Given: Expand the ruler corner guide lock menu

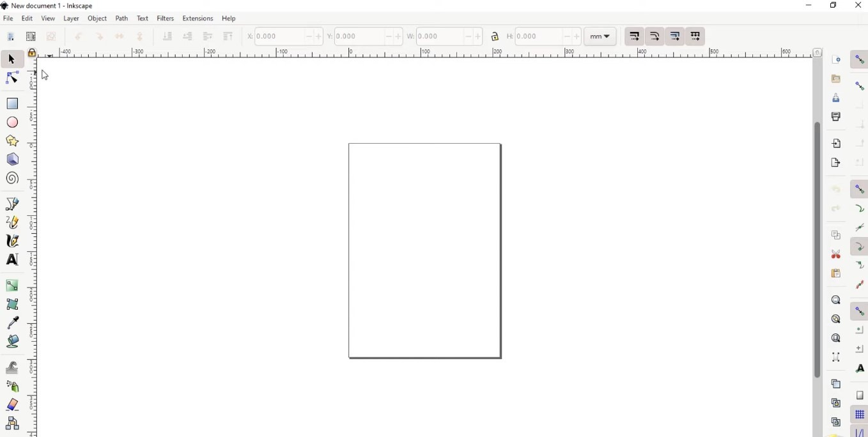Looking at the screenshot, I should 33,54.
